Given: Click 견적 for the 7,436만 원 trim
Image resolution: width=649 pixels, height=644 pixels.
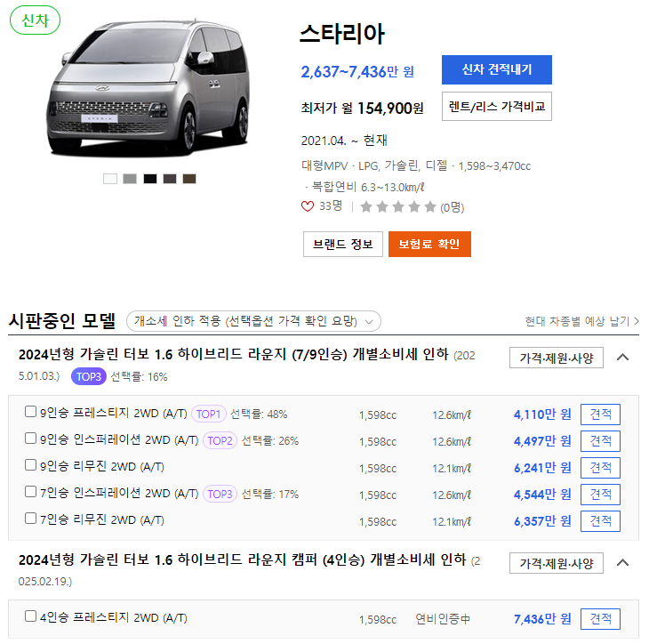Looking at the screenshot, I should (x=600, y=619).
